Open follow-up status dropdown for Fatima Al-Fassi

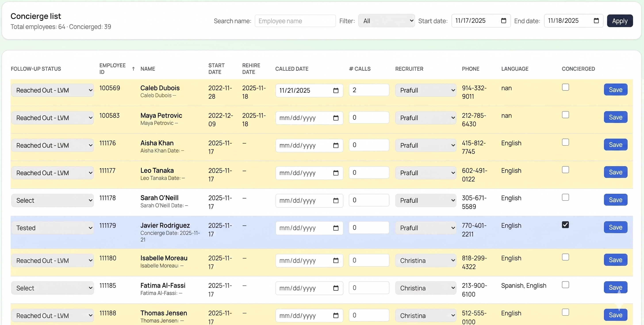pos(52,288)
